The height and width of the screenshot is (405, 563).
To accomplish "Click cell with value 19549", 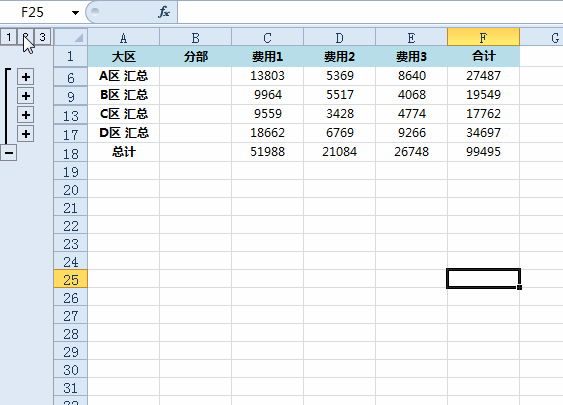I will click(x=483, y=95).
